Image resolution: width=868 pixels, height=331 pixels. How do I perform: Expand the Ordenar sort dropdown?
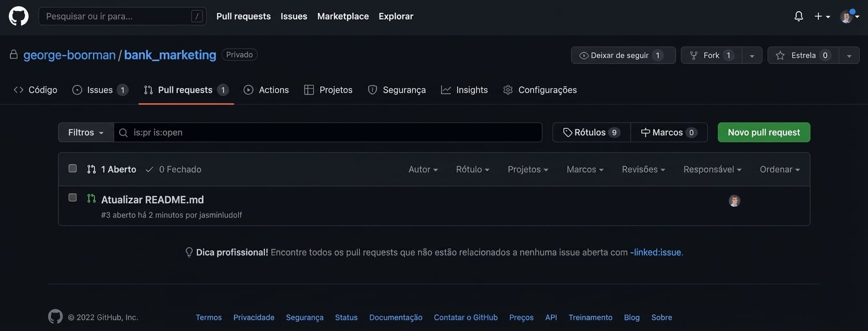click(780, 169)
